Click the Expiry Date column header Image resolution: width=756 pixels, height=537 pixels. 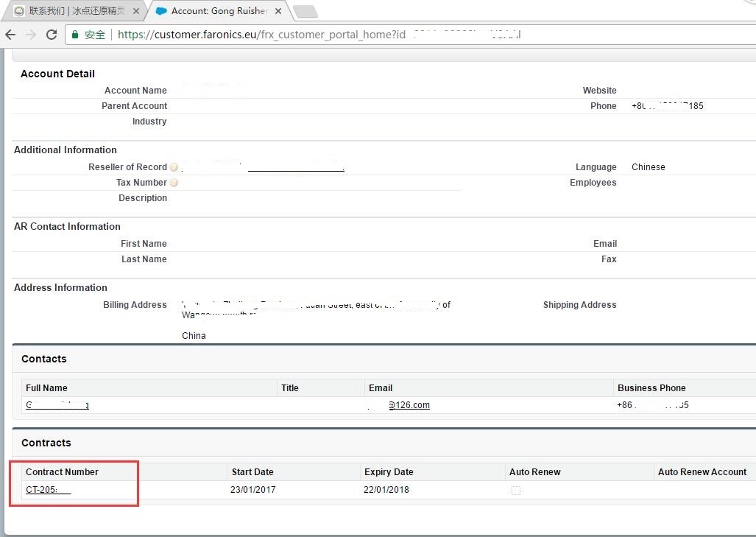click(389, 472)
